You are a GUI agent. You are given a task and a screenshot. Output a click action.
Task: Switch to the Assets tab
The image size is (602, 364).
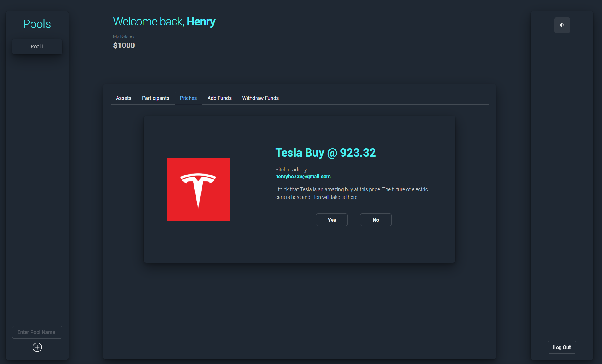(123, 98)
